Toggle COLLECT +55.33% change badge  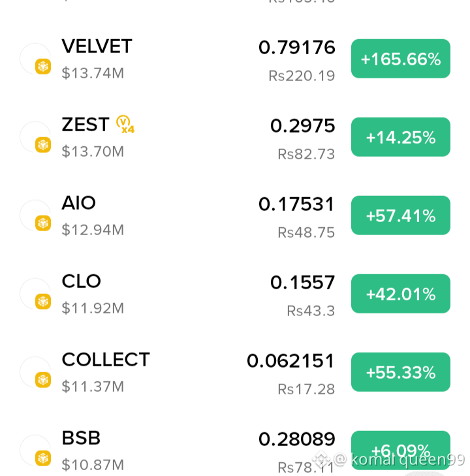point(401,372)
